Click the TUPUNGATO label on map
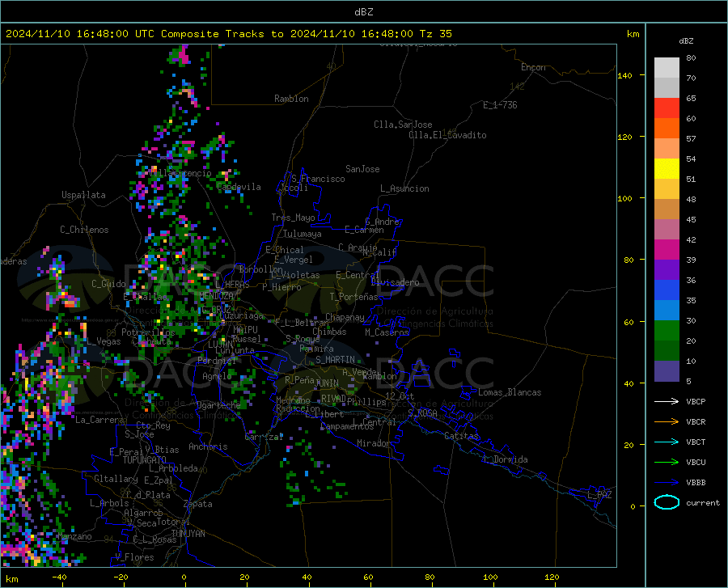The height and width of the screenshot is (588, 728). (145, 460)
